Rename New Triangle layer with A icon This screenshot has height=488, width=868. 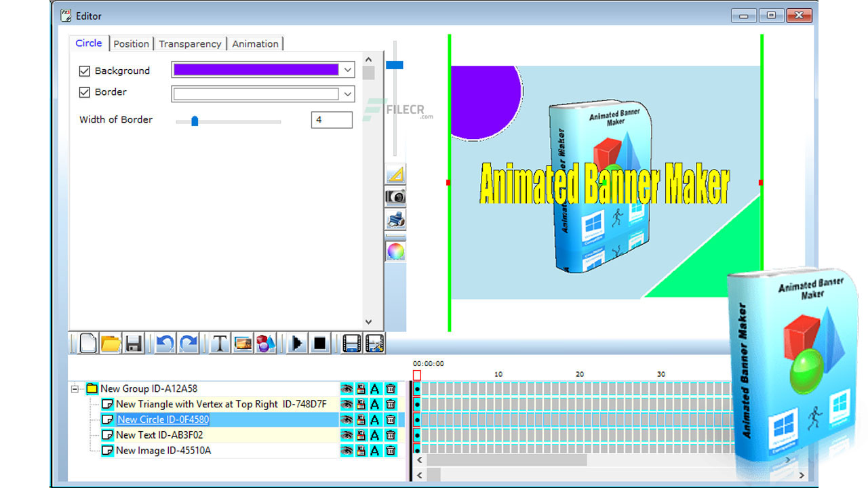374,404
